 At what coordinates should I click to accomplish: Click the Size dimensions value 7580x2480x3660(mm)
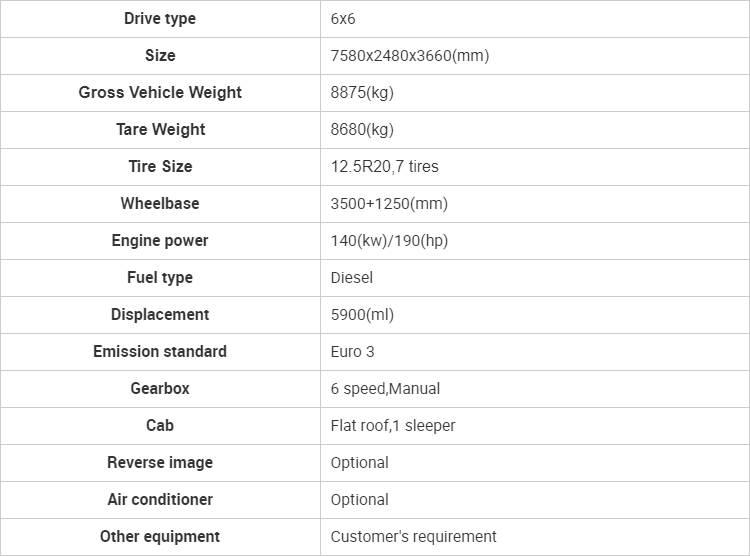pos(409,56)
